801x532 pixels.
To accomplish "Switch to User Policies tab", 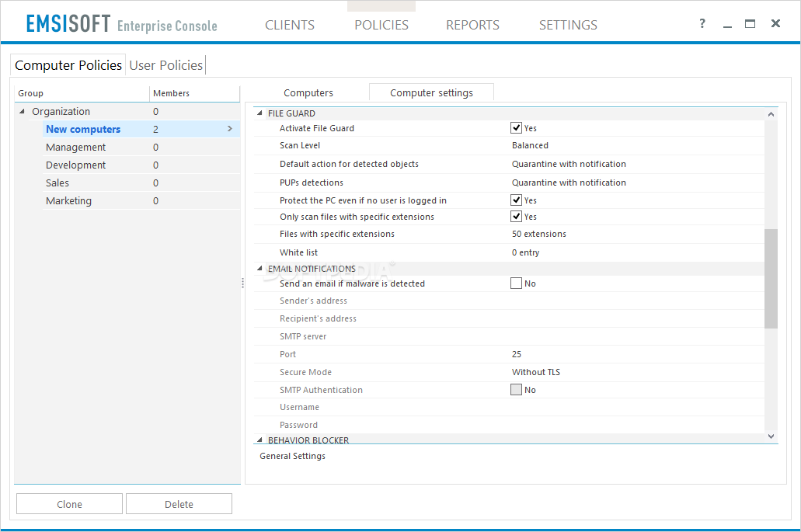I will click(x=166, y=65).
